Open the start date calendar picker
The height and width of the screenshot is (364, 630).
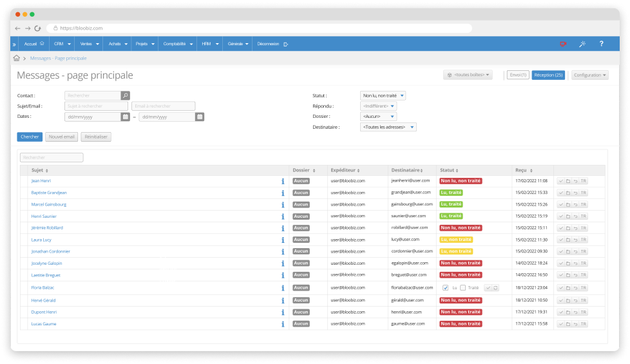(x=126, y=117)
